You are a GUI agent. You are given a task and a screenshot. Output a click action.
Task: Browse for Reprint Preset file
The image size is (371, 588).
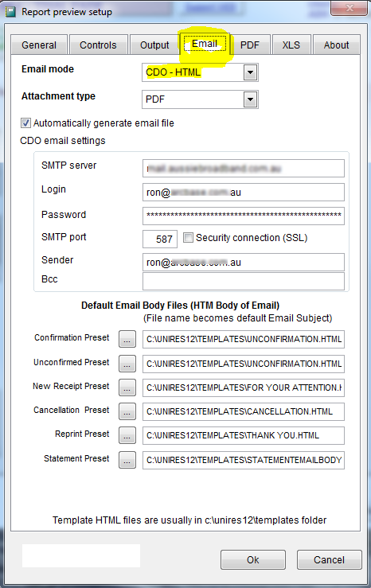[127, 435]
